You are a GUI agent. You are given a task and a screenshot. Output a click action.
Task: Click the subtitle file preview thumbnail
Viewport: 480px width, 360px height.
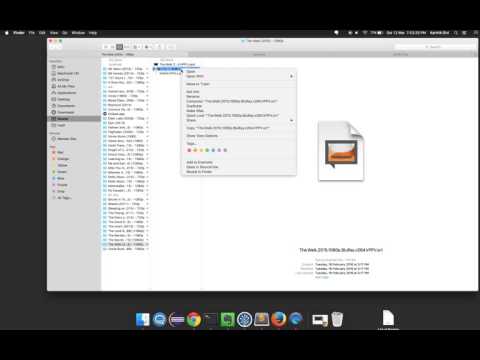(341, 151)
